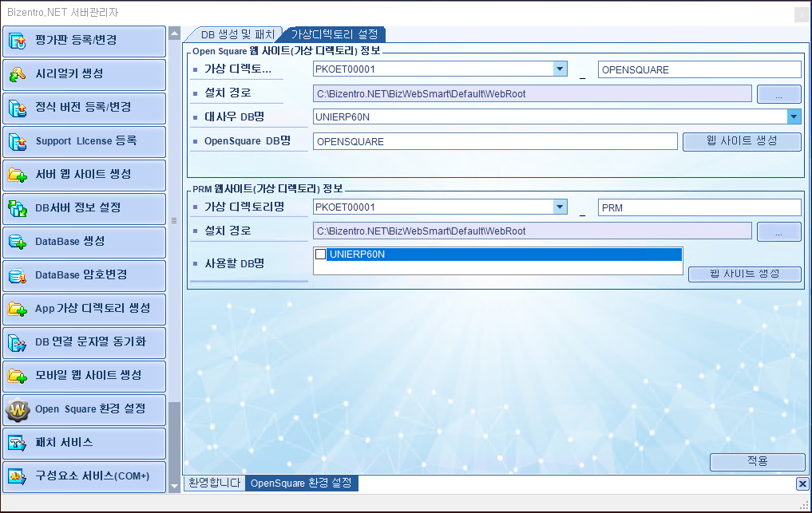Image resolution: width=812 pixels, height=513 pixels.
Task: Select the DB서버 정보 설정 icon
Action: point(18,208)
